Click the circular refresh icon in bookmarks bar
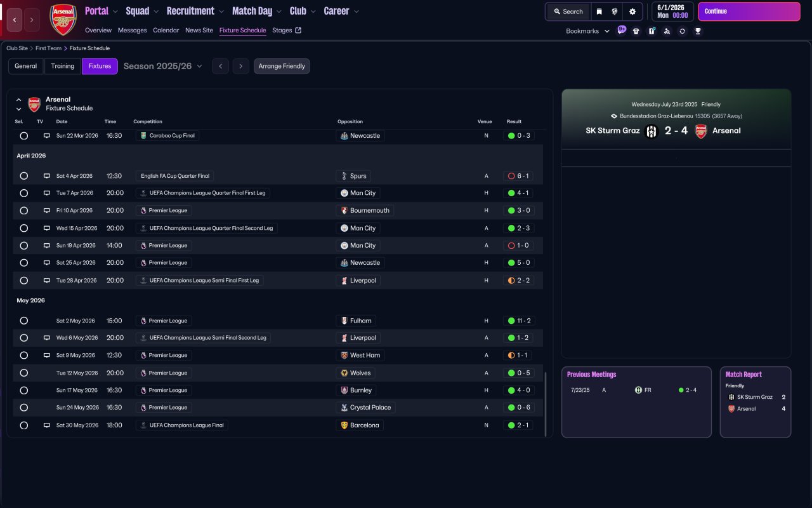 coord(682,31)
